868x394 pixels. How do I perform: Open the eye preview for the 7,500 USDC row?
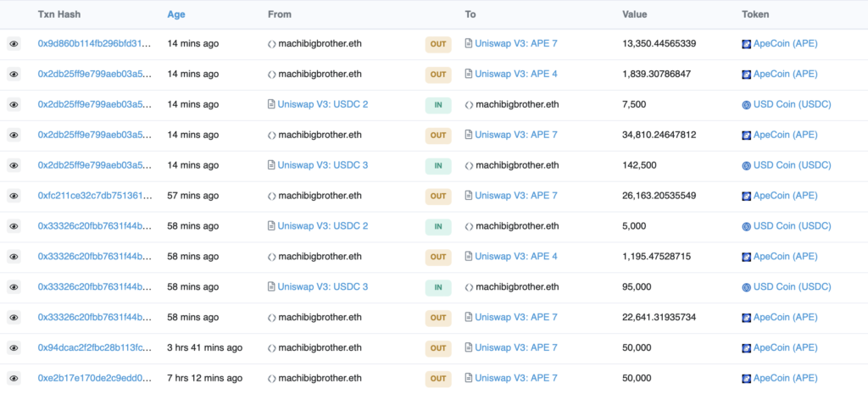click(x=14, y=104)
